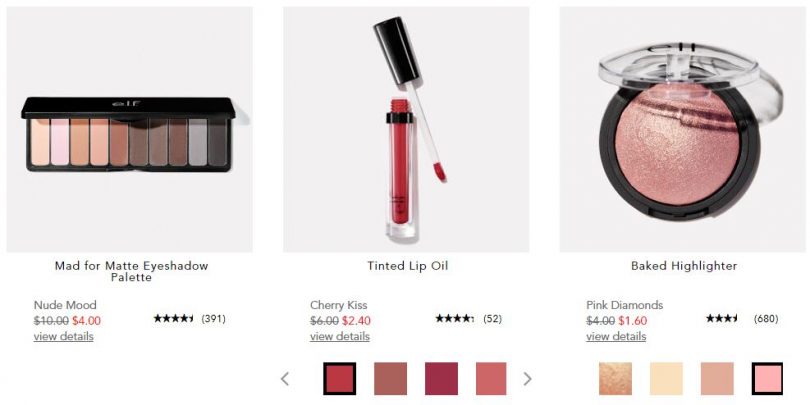
Task: Select the selected Cherry Kiss red swatch
Action: pyautogui.click(x=339, y=379)
